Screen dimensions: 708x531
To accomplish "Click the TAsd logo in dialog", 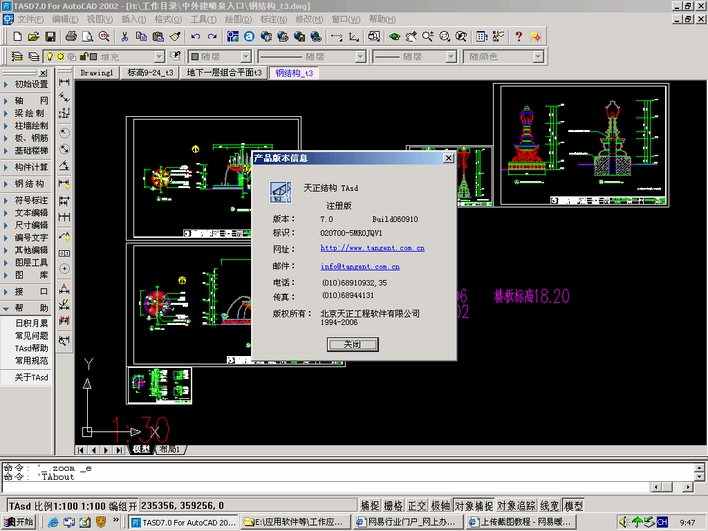I will coord(280,192).
